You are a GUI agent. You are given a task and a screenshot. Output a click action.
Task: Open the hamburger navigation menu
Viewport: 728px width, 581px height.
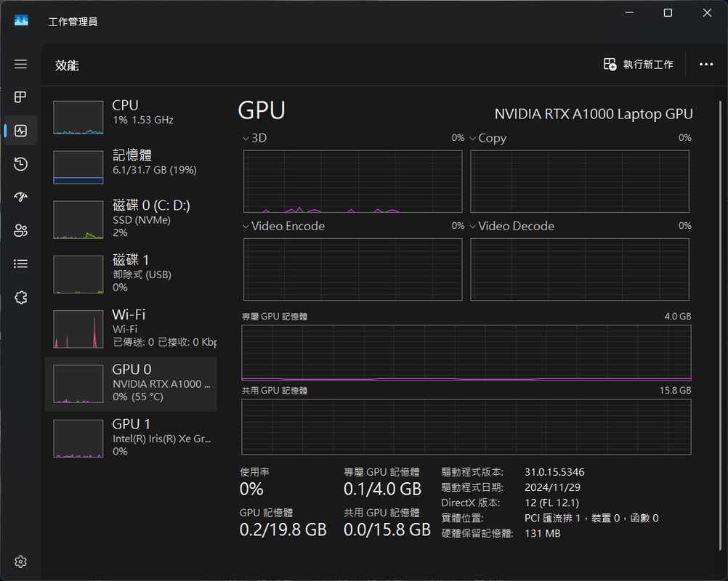[x=20, y=64]
